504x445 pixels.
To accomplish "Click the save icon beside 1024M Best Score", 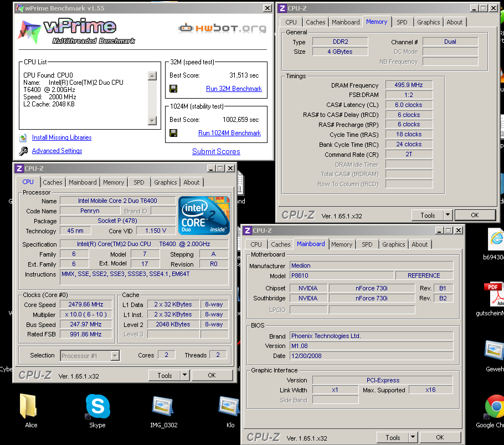I will point(173,133).
